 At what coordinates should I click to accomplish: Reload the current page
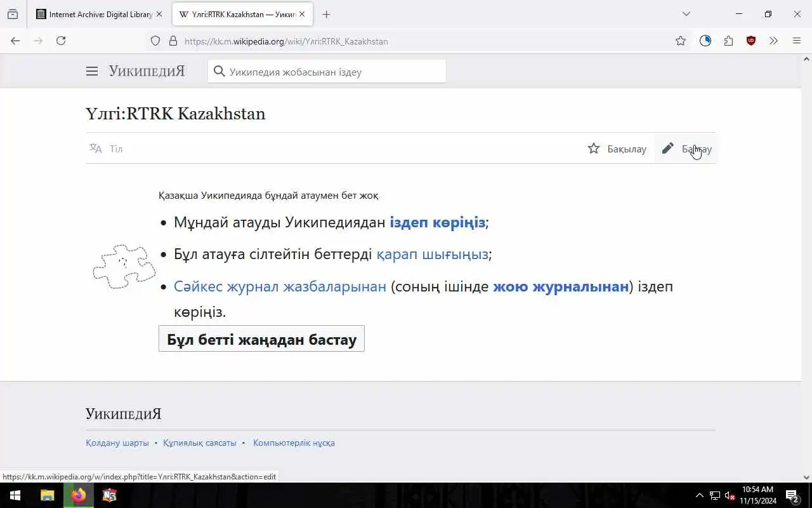(61, 41)
